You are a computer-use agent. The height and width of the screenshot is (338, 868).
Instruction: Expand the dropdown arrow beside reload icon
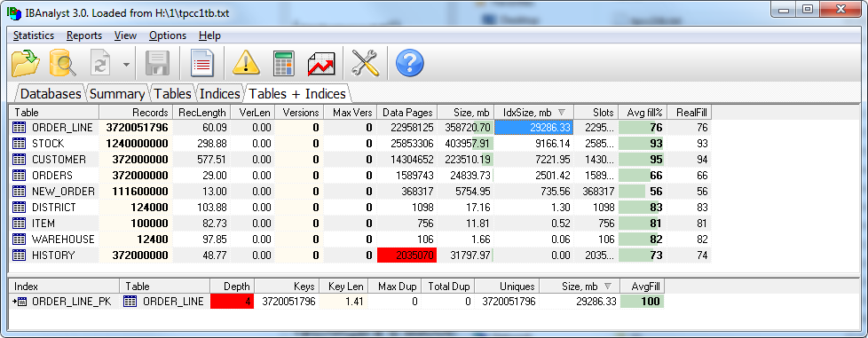pos(127,64)
